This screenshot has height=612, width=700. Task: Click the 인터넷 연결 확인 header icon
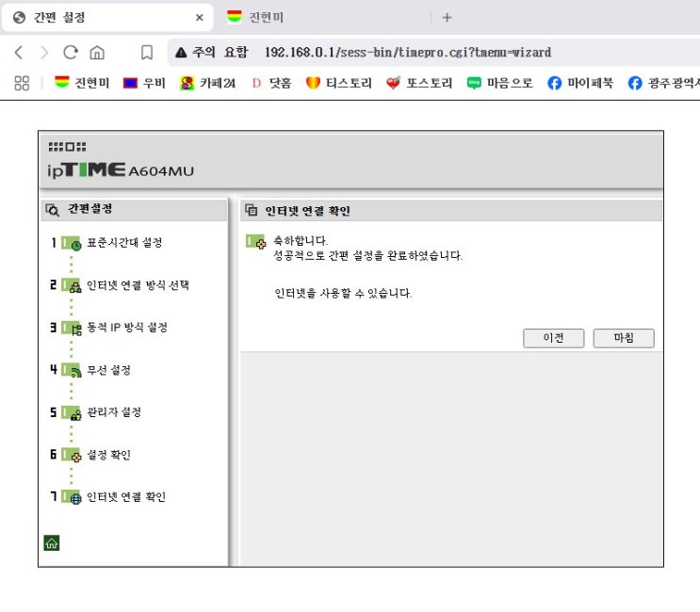click(252, 210)
